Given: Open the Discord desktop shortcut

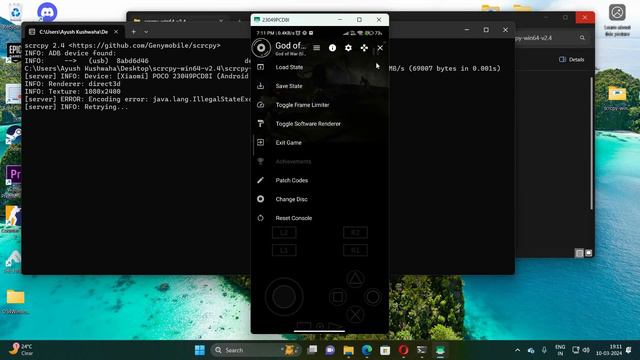Looking at the screenshot, I should (x=47, y=12).
